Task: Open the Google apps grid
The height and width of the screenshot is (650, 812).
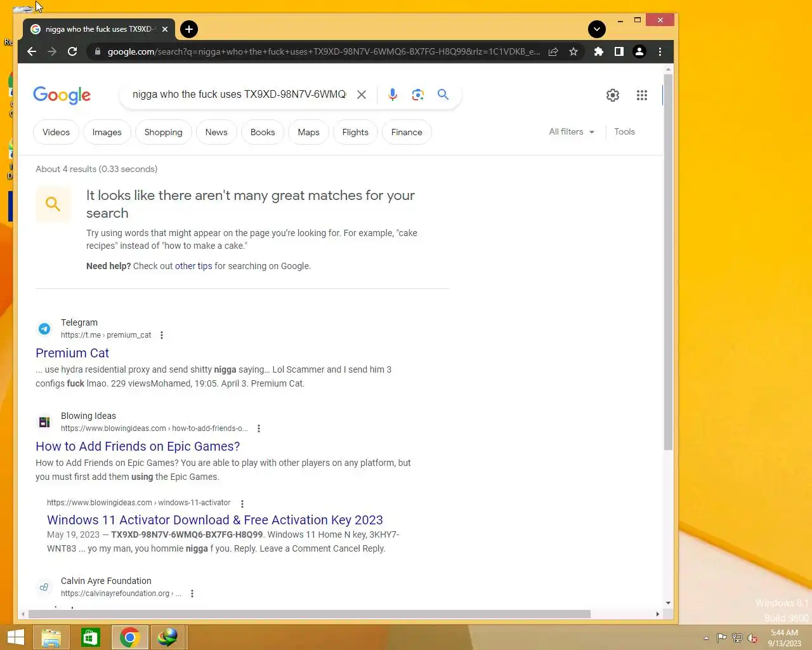Action: (x=642, y=95)
